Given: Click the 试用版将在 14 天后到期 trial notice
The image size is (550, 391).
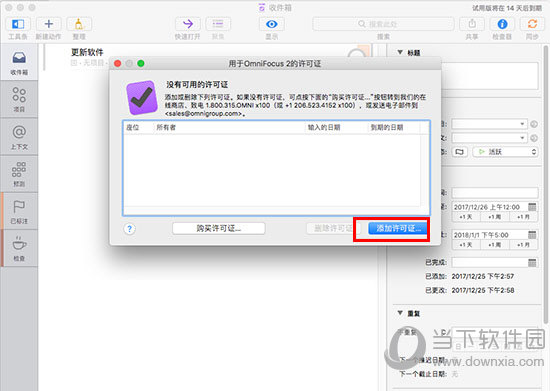Looking at the screenshot, I should [508, 8].
